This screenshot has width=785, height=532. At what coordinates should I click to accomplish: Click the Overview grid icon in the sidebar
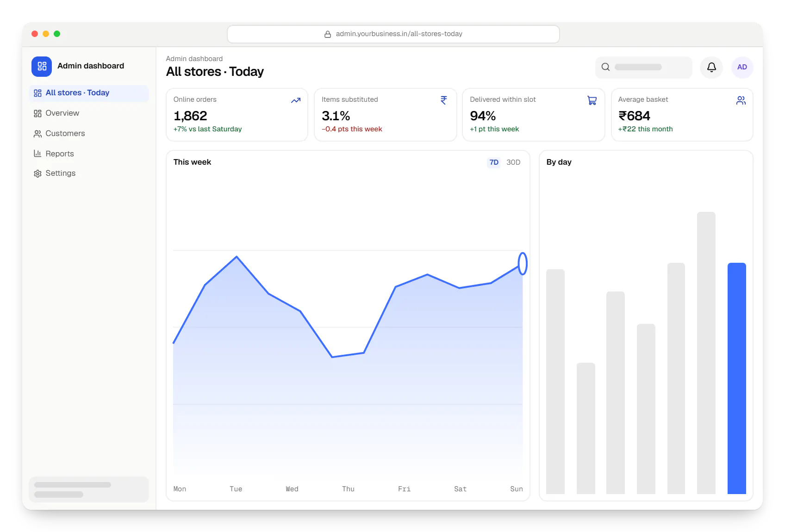37,113
